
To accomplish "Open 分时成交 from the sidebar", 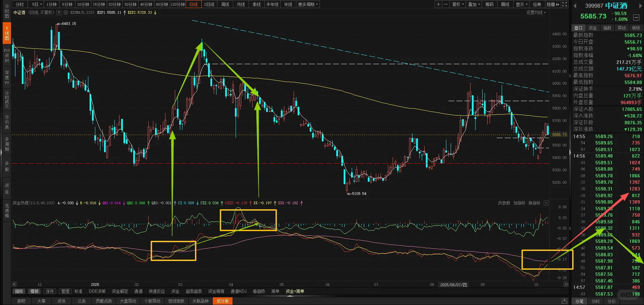I will [7, 100].
